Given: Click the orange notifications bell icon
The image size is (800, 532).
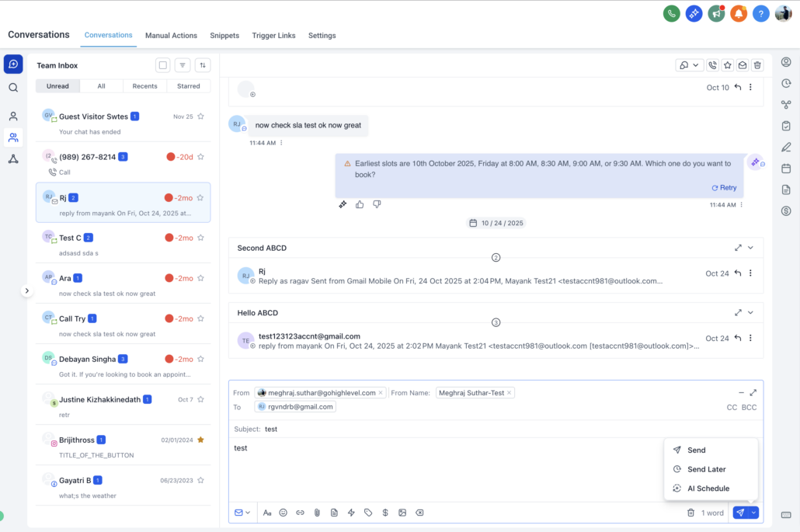Looking at the screenshot, I should tap(739, 13).
